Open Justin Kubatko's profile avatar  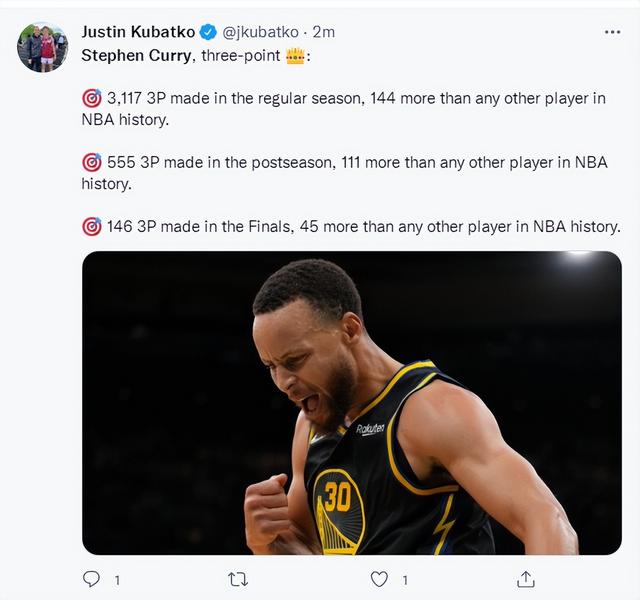[42, 47]
